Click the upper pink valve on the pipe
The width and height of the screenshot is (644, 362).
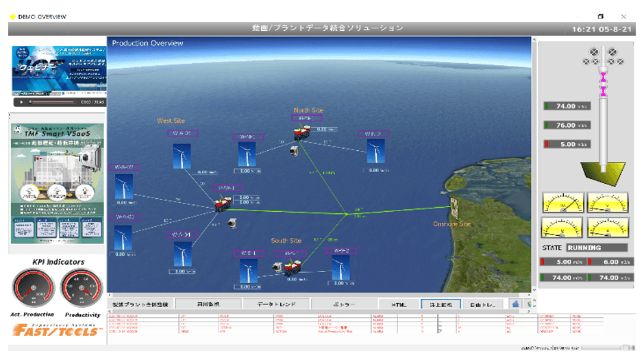pyautogui.click(x=603, y=77)
